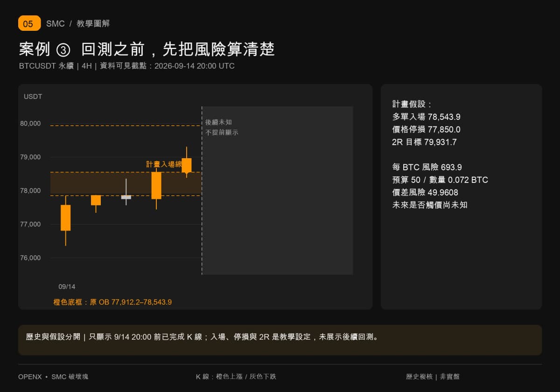The height and width of the screenshot is (392, 560).
Task: Click the USDT axis unit label
Action: click(x=33, y=97)
